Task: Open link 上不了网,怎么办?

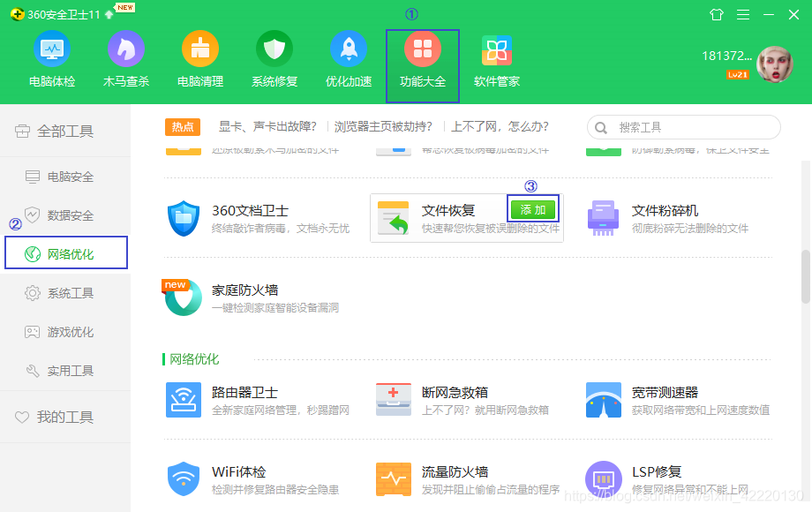Action: tap(500, 127)
